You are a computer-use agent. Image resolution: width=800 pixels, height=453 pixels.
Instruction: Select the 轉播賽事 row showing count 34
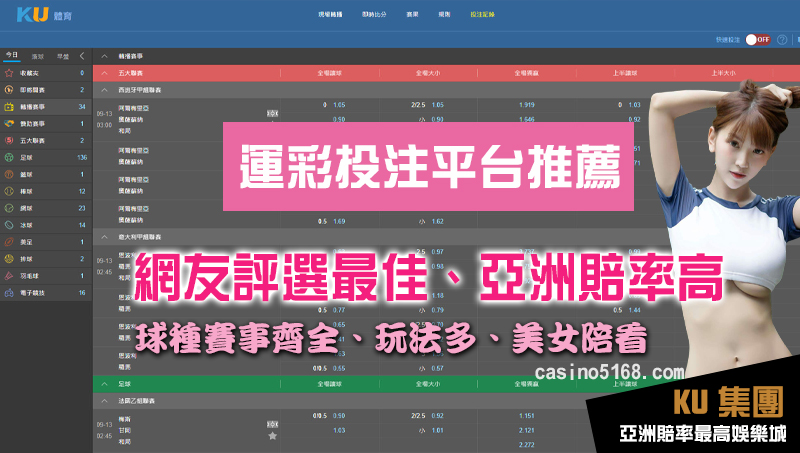46,107
